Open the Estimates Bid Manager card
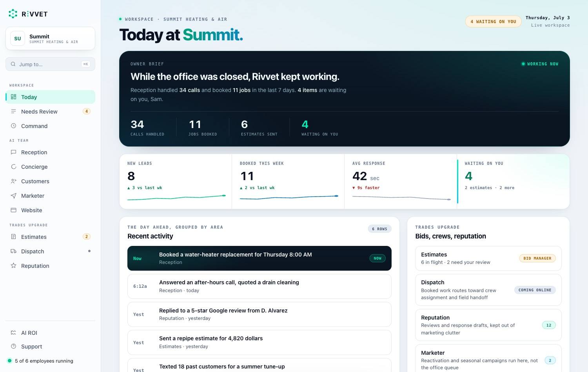588x372 pixels. pos(488,258)
